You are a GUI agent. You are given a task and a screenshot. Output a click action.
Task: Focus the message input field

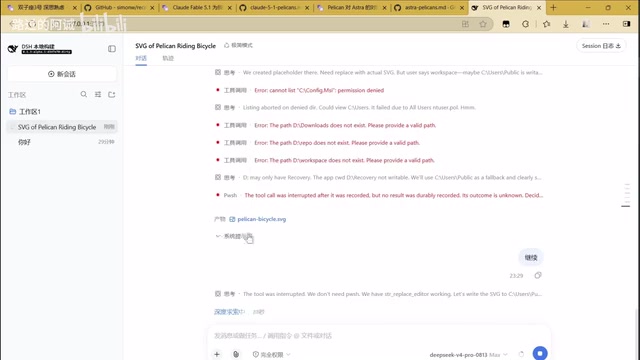pyautogui.click(x=378, y=336)
